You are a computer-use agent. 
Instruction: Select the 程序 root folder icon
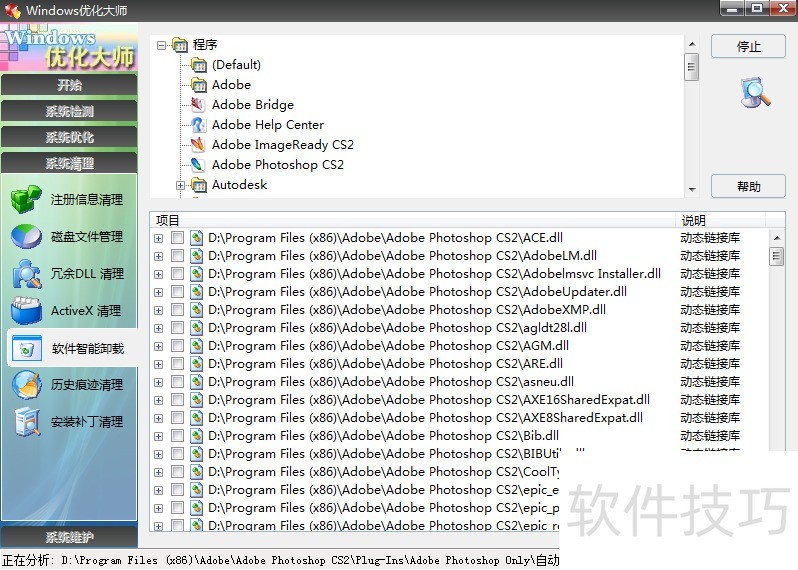click(180, 45)
